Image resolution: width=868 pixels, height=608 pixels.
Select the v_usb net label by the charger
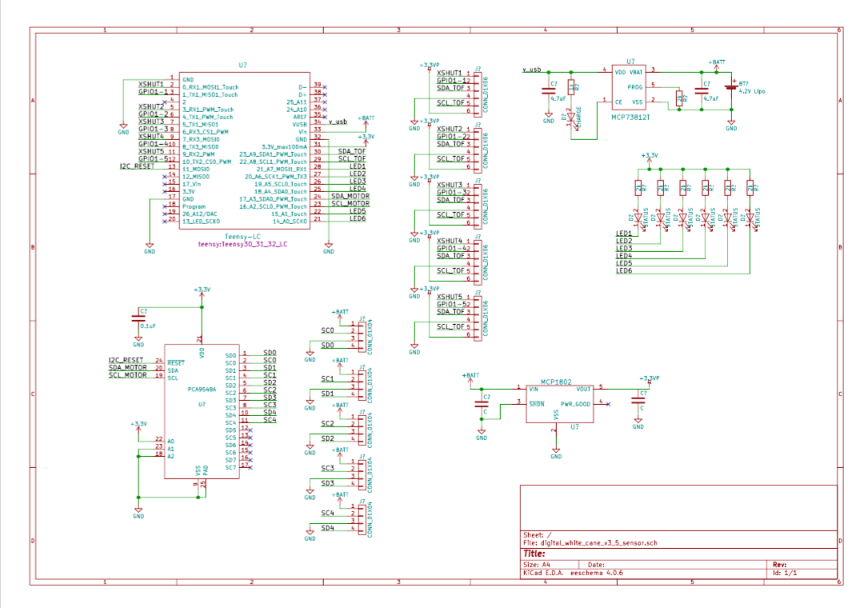point(532,69)
